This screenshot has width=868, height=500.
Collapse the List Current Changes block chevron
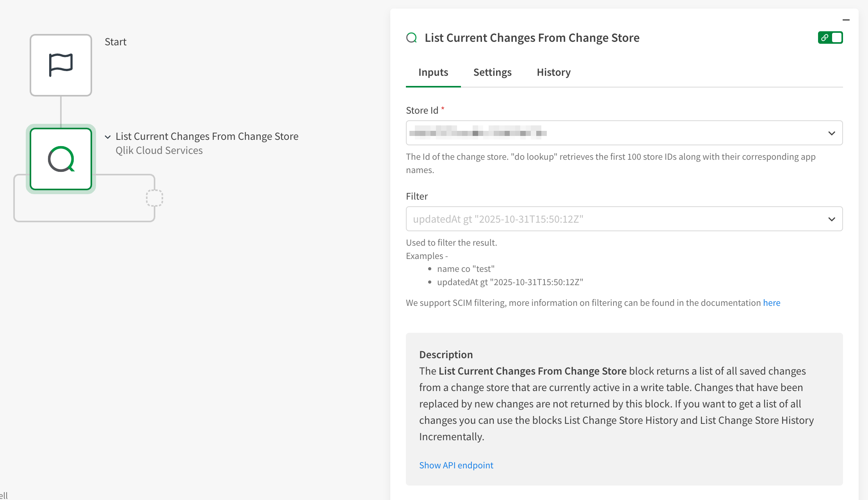[x=108, y=137]
